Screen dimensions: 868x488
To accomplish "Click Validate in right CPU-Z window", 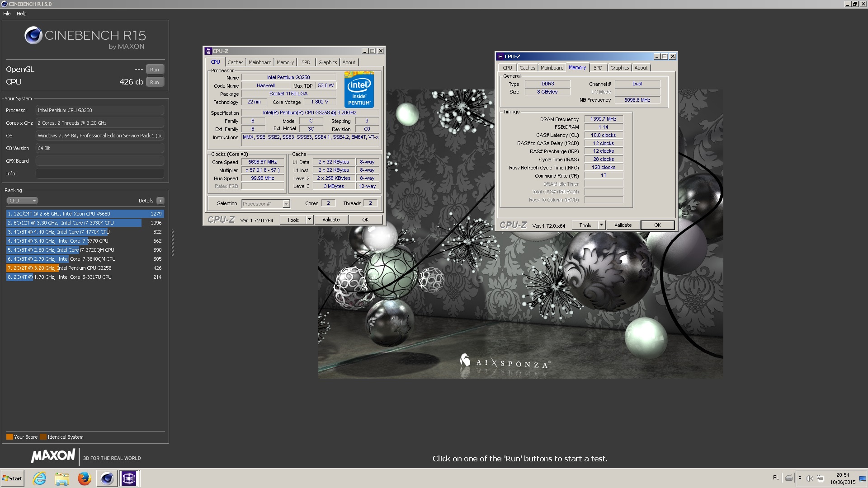I will click(x=623, y=225).
